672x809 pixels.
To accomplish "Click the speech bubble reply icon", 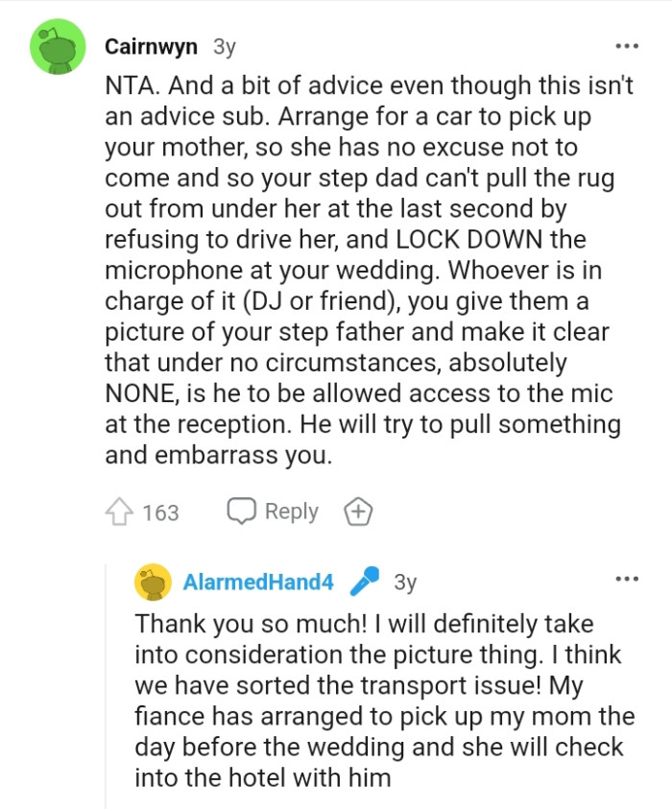I will 240,512.
